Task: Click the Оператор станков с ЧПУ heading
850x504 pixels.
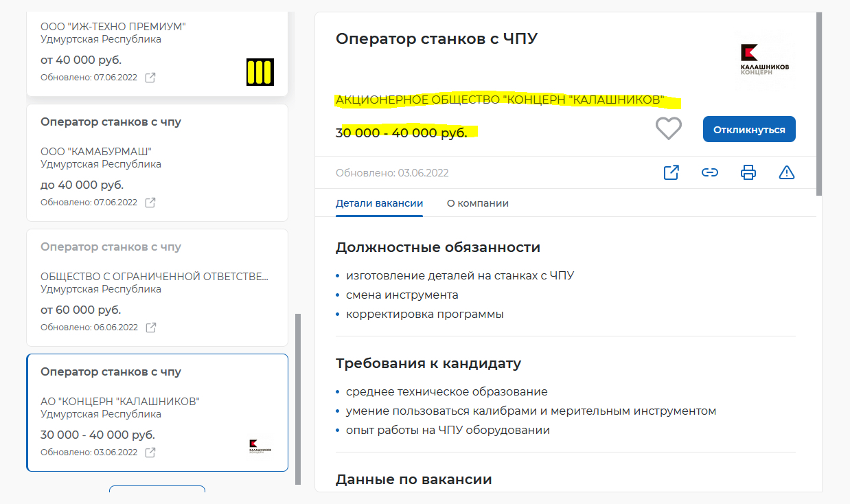Action: (x=437, y=38)
